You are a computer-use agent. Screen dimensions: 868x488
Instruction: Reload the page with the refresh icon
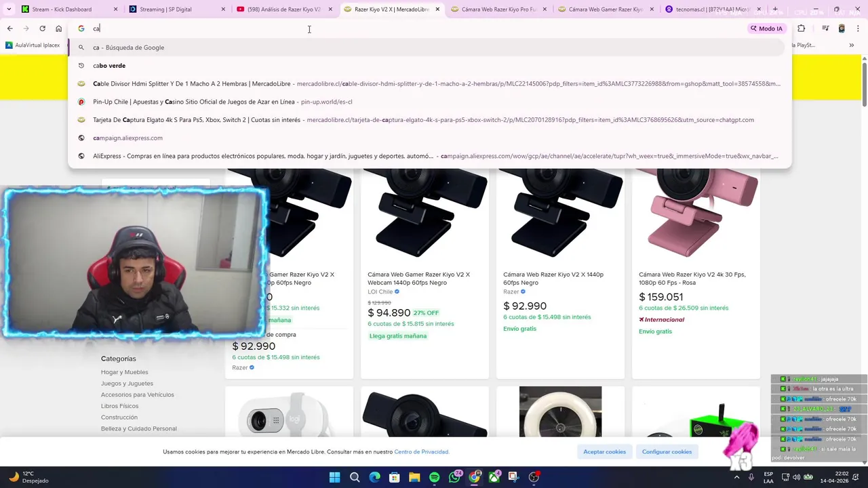42,28
